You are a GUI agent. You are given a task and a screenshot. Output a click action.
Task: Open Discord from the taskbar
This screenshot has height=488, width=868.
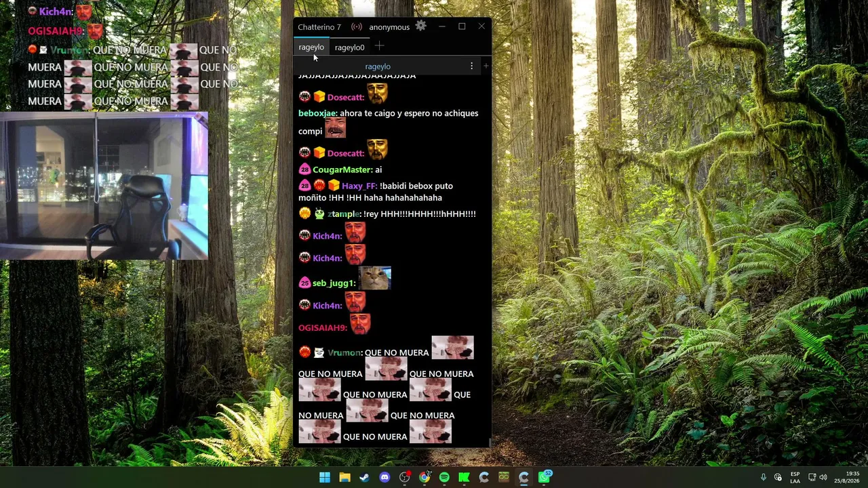pos(384,478)
